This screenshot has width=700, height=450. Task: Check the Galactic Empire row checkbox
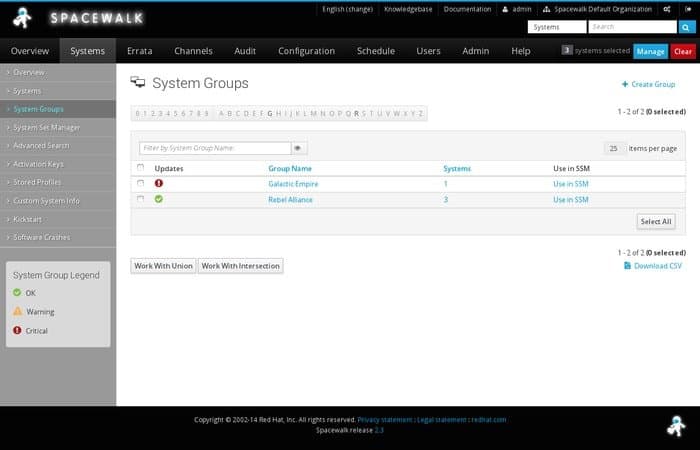tap(141, 183)
